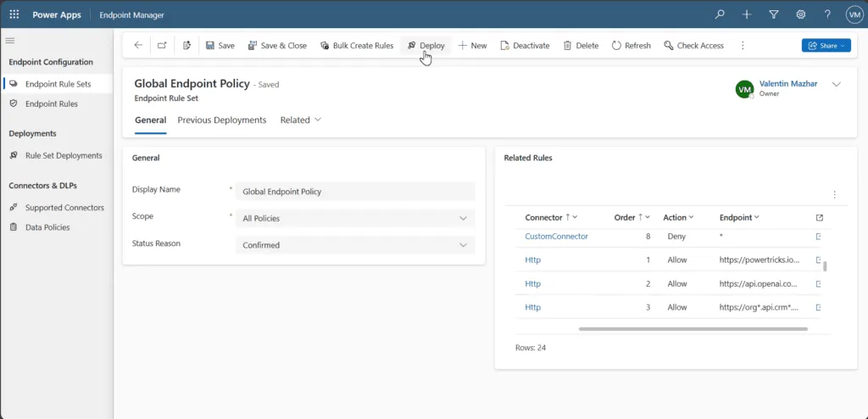
Task: Click Endpoint Manager app name
Action: click(x=131, y=15)
